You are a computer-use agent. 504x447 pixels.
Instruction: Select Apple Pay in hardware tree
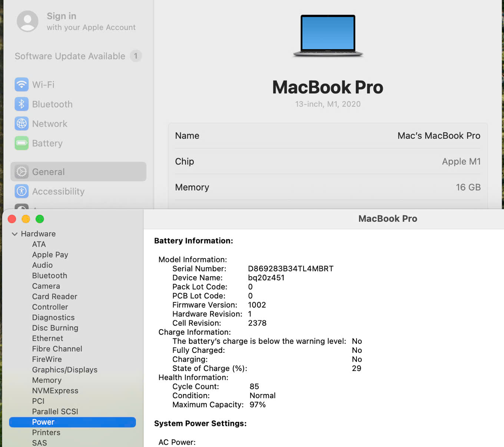pyautogui.click(x=50, y=255)
